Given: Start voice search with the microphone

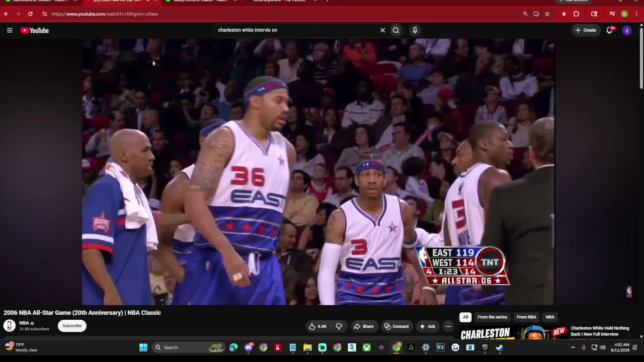Looking at the screenshot, I should [415, 30].
